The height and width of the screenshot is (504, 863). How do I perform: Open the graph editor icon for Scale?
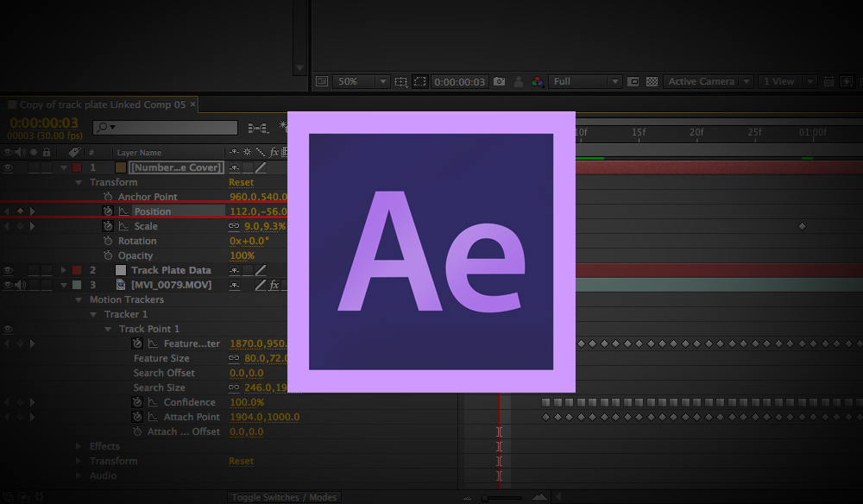tap(123, 226)
